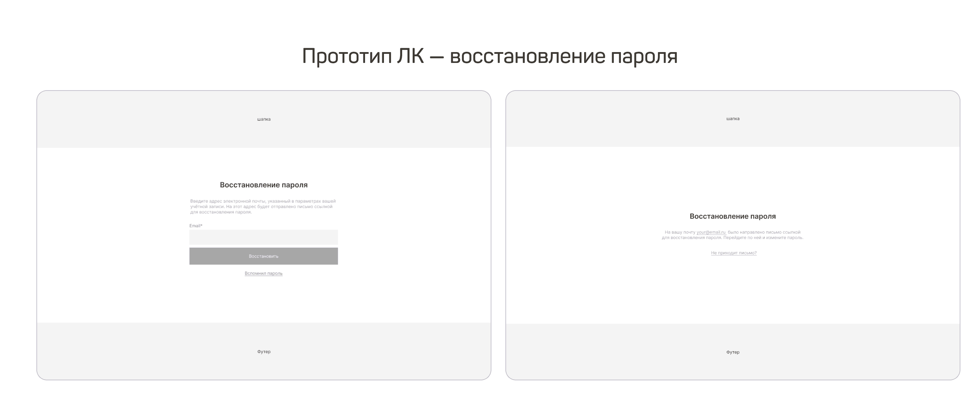The height and width of the screenshot is (409, 980).
Task: Click the Email* field label
Action: (x=196, y=226)
